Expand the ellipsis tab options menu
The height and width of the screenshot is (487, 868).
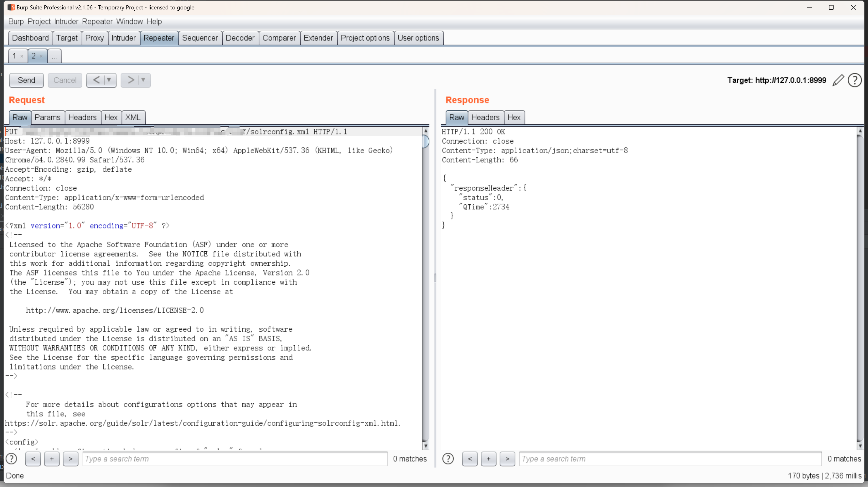54,55
